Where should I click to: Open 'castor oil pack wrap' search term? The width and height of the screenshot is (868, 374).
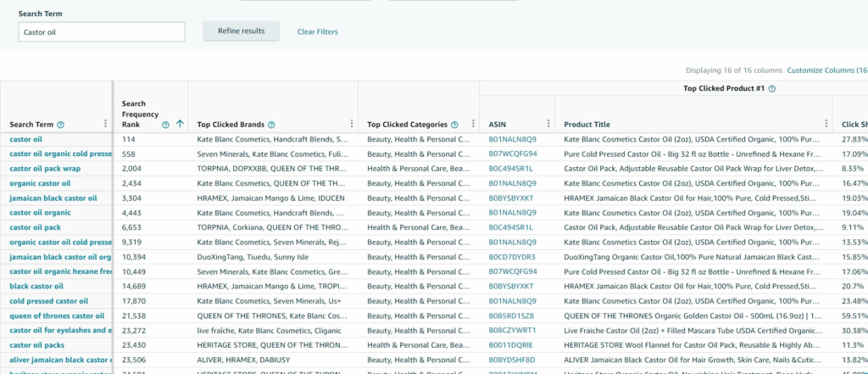tap(44, 169)
